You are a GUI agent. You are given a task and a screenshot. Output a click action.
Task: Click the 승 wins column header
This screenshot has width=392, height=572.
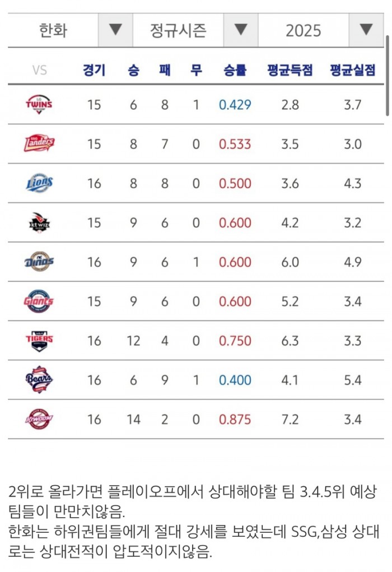tap(133, 71)
